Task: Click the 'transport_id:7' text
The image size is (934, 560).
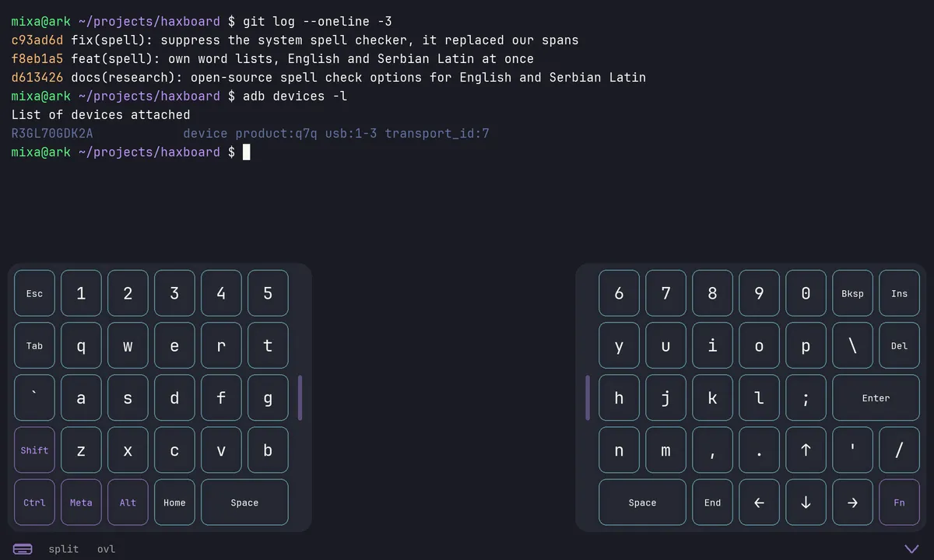Action: tap(437, 133)
